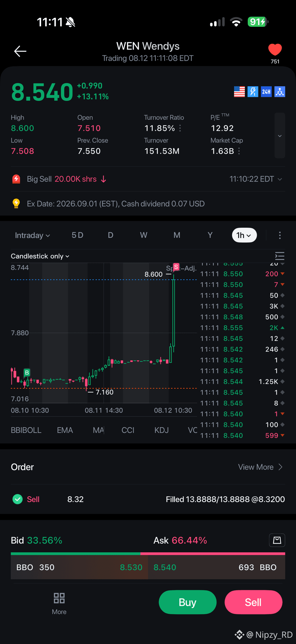The width and height of the screenshot is (296, 644).
Task: Select the KDJ indicator
Action: click(161, 430)
